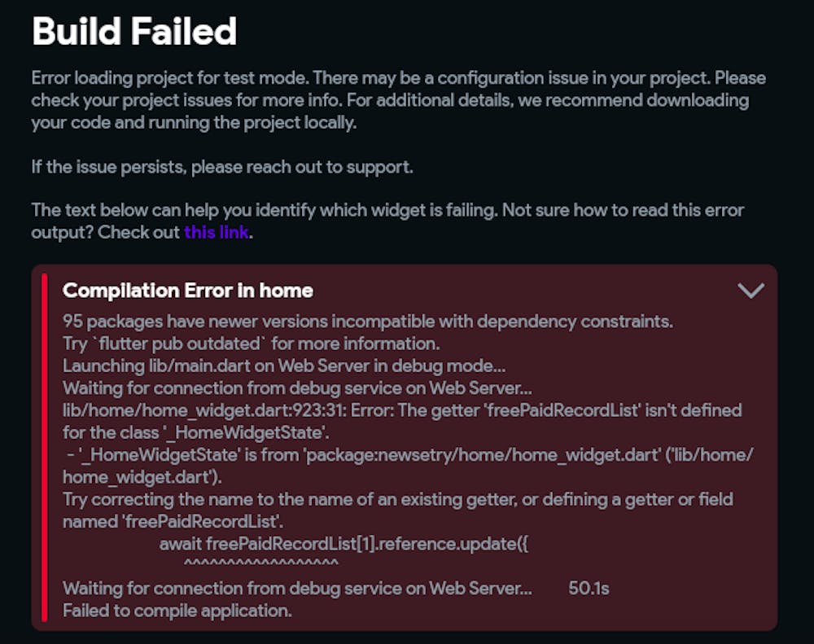The width and height of the screenshot is (814, 644).
Task: Click the home_widget.dart:923:31 error line
Action: [401, 410]
